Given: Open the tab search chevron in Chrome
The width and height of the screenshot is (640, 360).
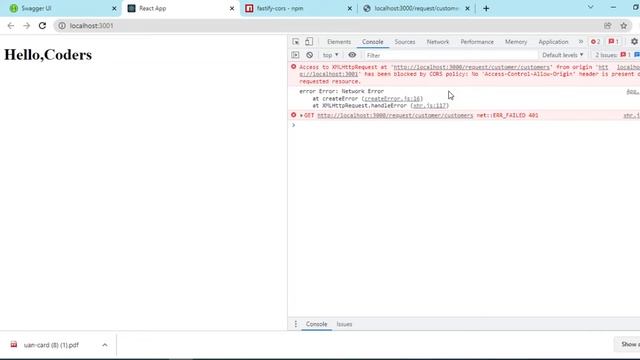Looking at the screenshot, I should point(590,7).
